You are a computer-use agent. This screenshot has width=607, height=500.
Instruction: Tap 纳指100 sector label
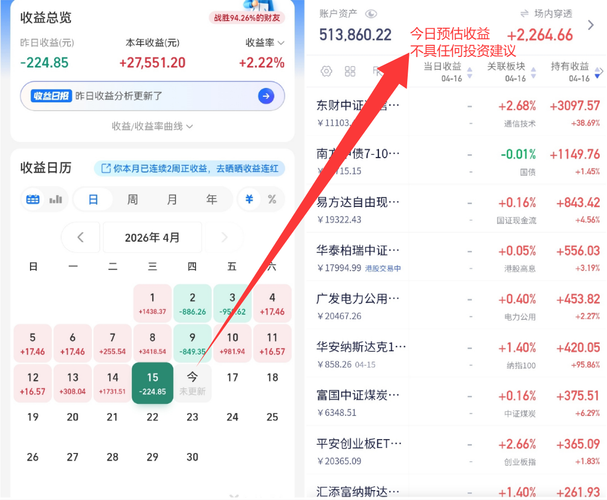[x=521, y=365]
